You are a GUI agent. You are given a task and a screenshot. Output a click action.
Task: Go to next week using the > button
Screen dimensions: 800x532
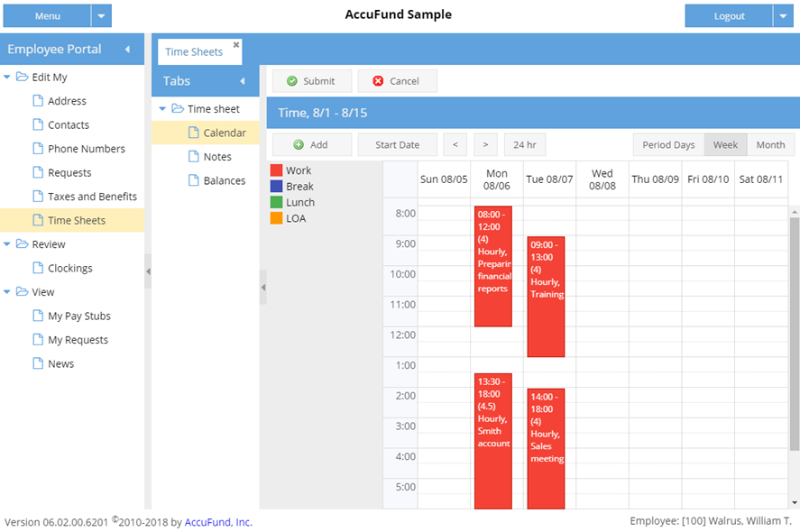tap(485, 145)
